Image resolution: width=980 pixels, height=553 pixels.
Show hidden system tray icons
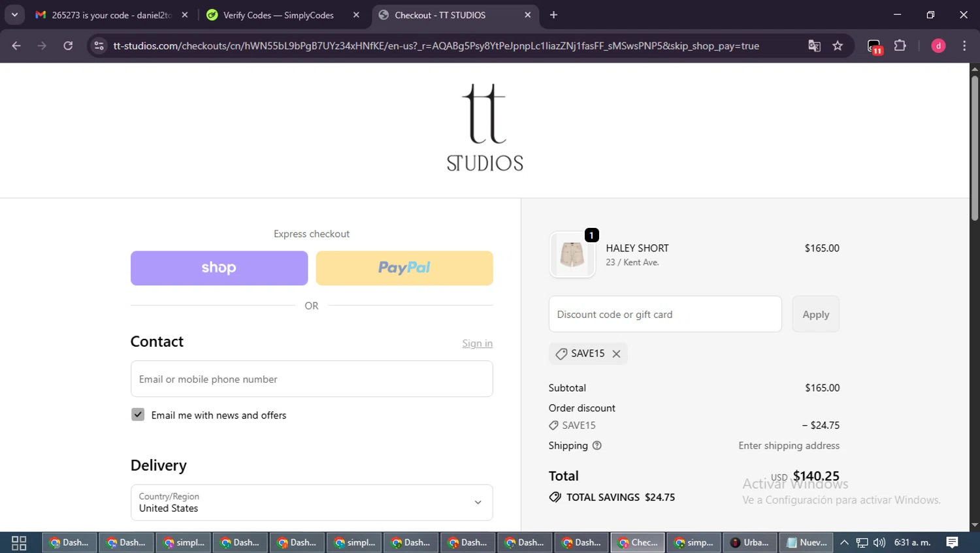pyautogui.click(x=844, y=543)
